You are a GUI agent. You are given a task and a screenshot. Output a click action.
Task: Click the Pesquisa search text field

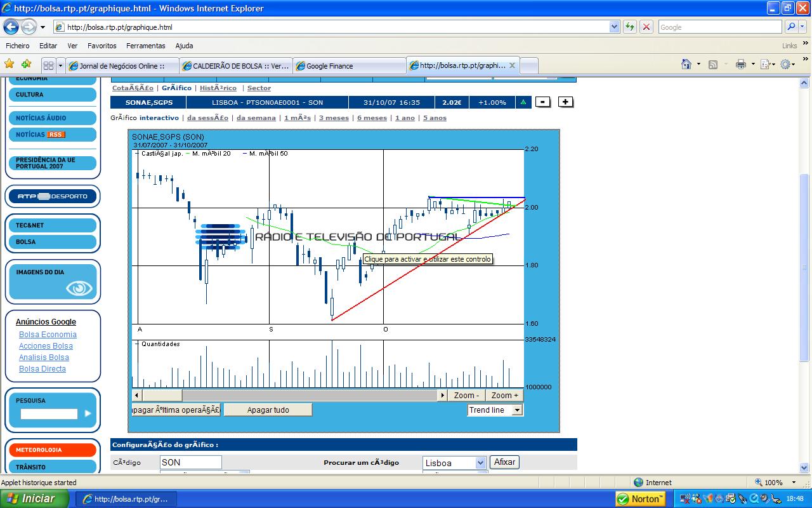pos(49,414)
